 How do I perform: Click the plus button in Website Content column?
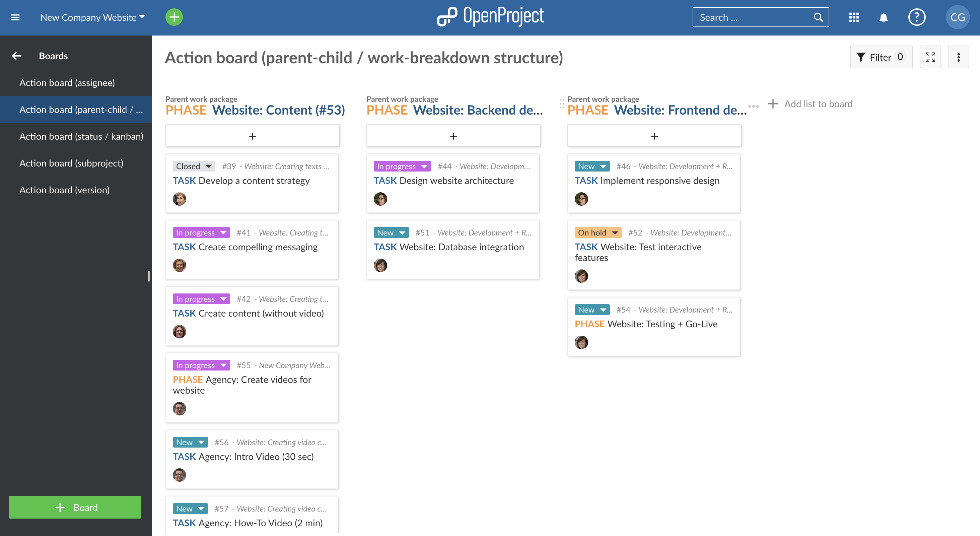[253, 135]
